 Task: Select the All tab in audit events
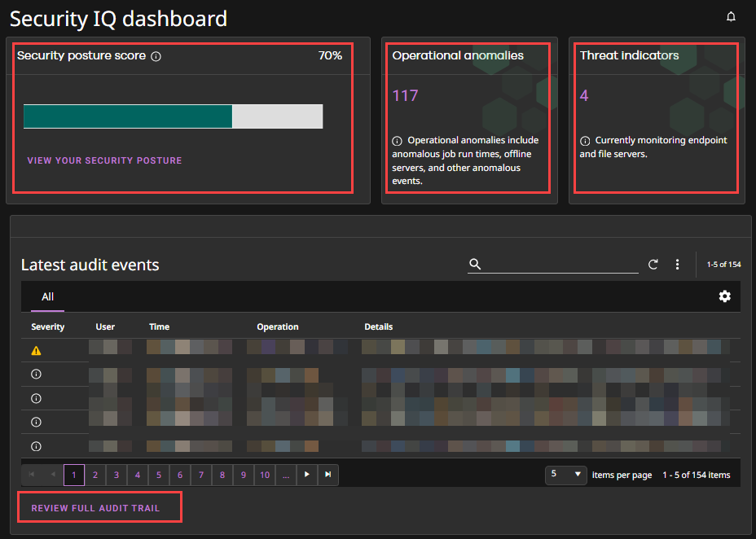click(47, 296)
